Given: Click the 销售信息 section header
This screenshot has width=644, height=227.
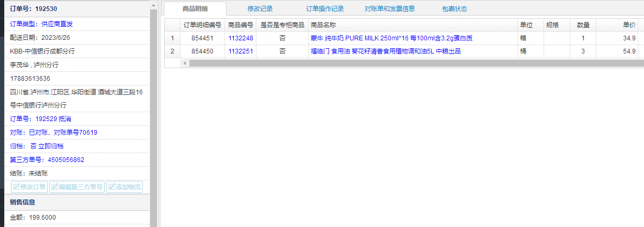Looking at the screenshot, I should coord(77,202).
